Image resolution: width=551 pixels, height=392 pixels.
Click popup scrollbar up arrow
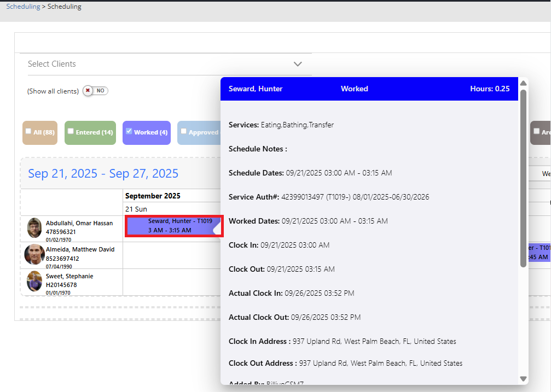[x=523, y=83]
